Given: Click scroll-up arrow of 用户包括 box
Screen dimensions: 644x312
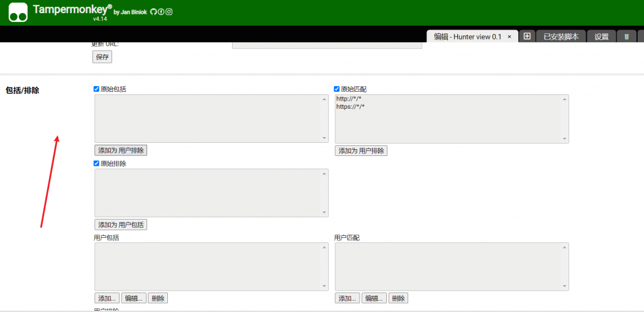Looking at the screenshot, I should 324,247.
